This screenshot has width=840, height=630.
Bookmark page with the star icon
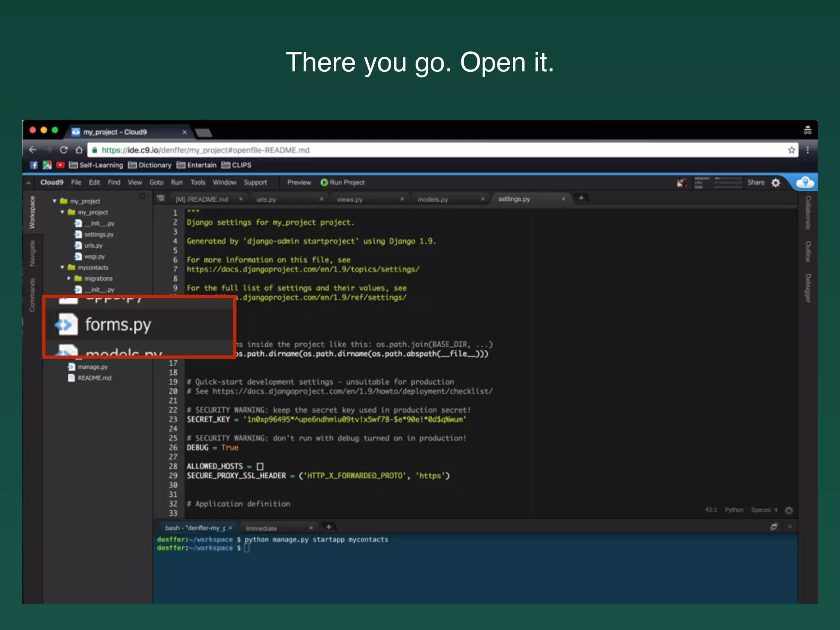(x=792, y=150)
